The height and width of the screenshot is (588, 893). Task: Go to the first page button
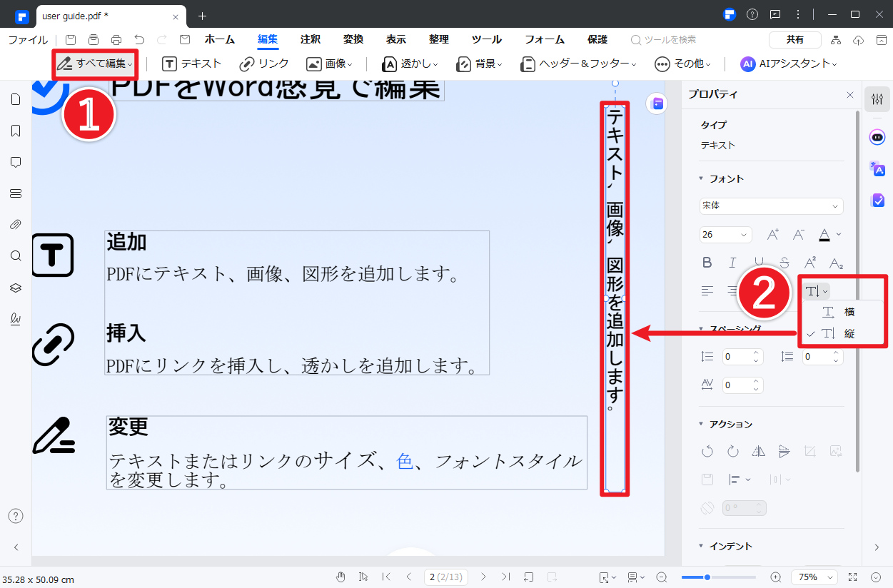pyautogui.click(x=386, y=577)
